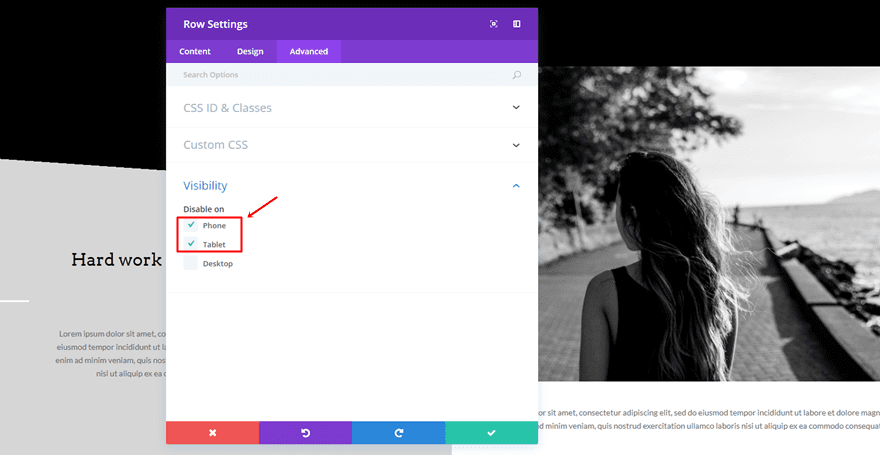Click the blue redo arrow button
The height and width of the screenshot is (455, 880).
[x=398, y=433]
